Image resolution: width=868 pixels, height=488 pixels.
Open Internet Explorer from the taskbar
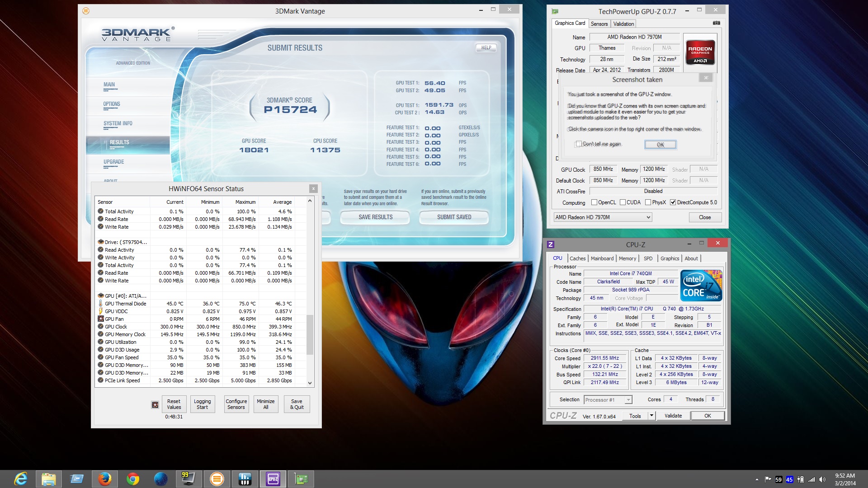(20, 479)
